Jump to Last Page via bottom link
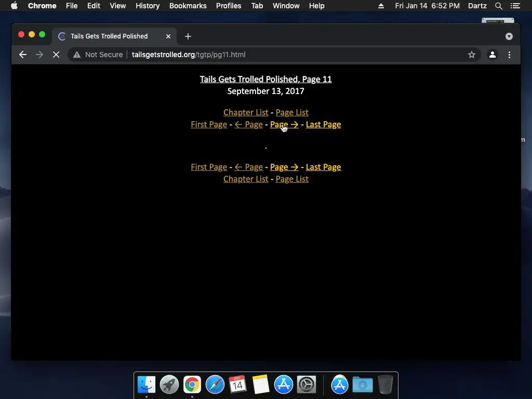The height and width of the screenshot is (399, 532). coord(323,167)
